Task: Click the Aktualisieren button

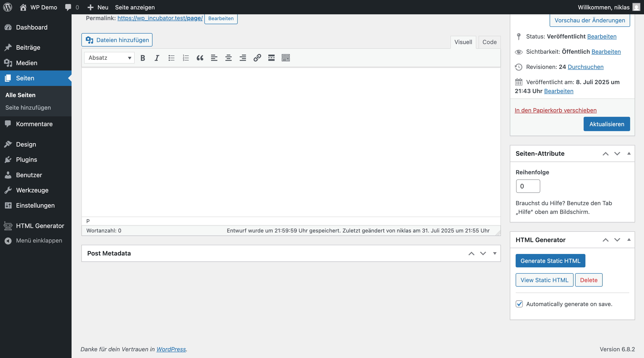Action: pos(606,124)
